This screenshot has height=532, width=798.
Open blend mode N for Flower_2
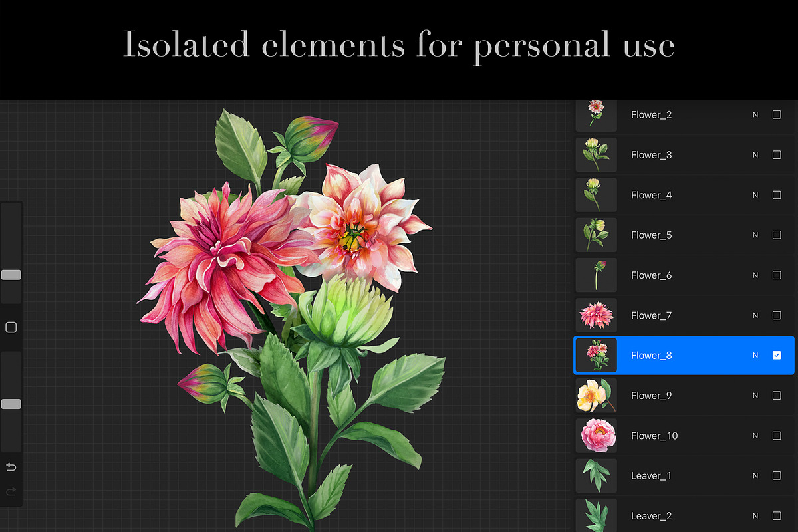[755, 115]
